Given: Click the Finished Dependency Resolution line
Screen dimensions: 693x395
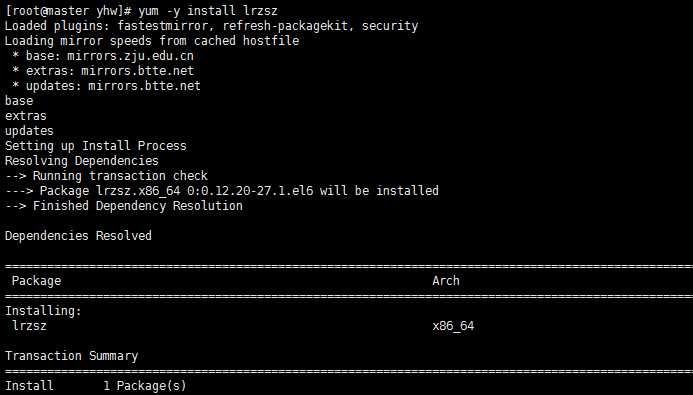Looking at the screenshot, I should tap(124, 206).
